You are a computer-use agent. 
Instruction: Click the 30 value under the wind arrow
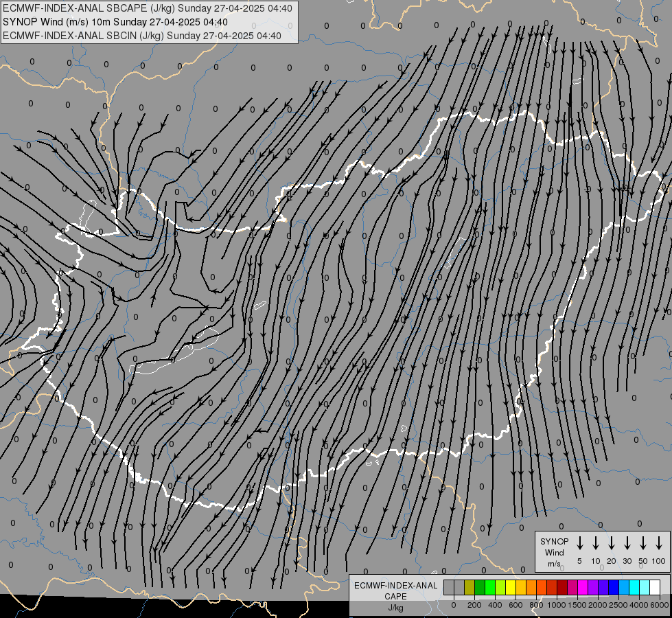(x=627, y=561)
